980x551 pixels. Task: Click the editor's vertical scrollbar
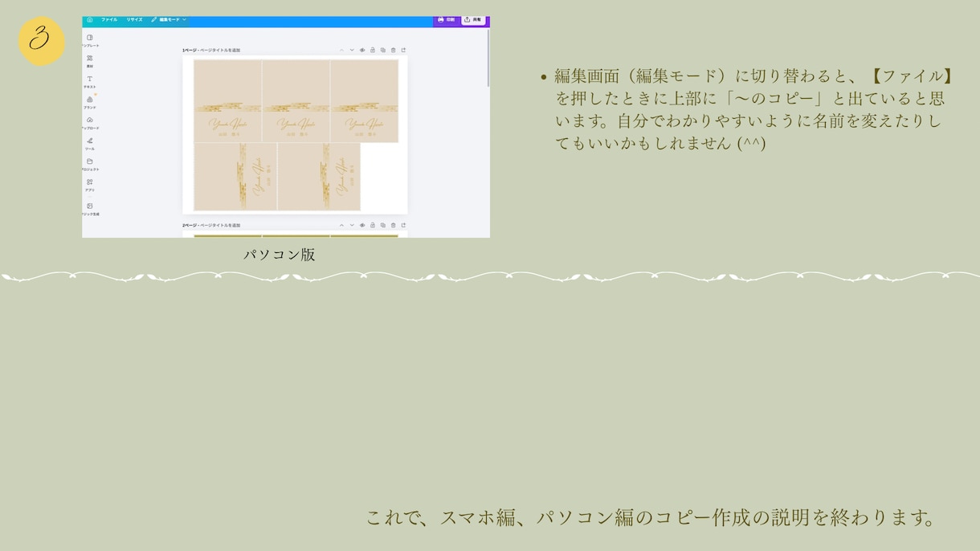[487, 58]
